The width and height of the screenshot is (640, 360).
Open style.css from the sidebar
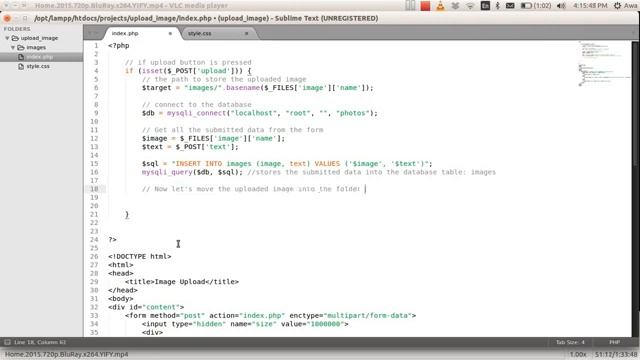coord(38,66)
